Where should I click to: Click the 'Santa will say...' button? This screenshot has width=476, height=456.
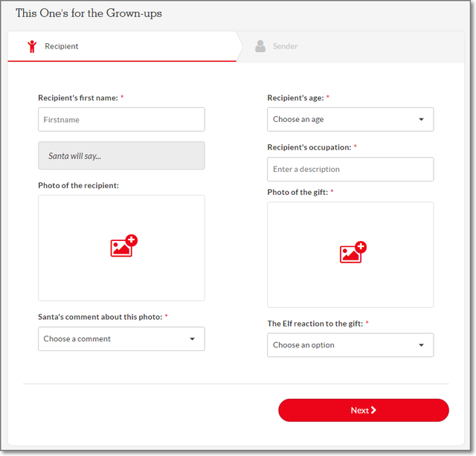[x=121, y=155]
